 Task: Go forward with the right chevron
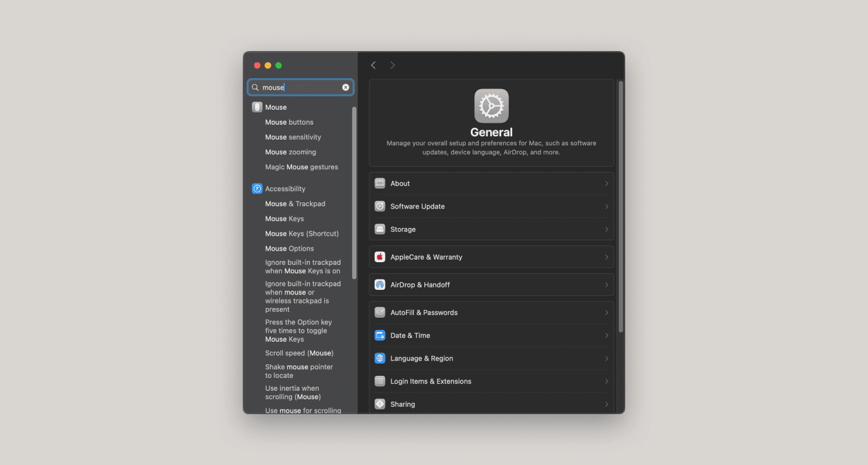pyautogui.click(x=392, y=65)
